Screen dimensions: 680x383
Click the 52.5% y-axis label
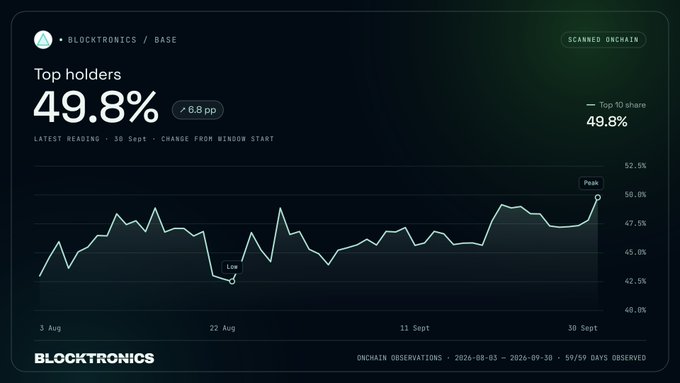pyautogui.click(x=635, y=166)
